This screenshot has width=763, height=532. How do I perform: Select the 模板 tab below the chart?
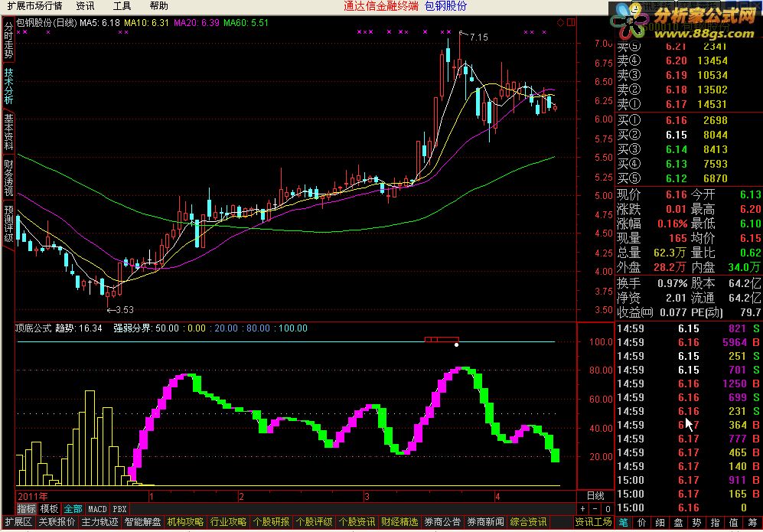(49, 508)
